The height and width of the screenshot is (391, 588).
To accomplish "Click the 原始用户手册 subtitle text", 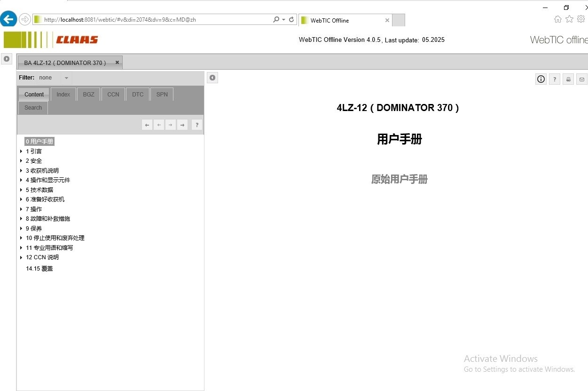I will point(400,179).
